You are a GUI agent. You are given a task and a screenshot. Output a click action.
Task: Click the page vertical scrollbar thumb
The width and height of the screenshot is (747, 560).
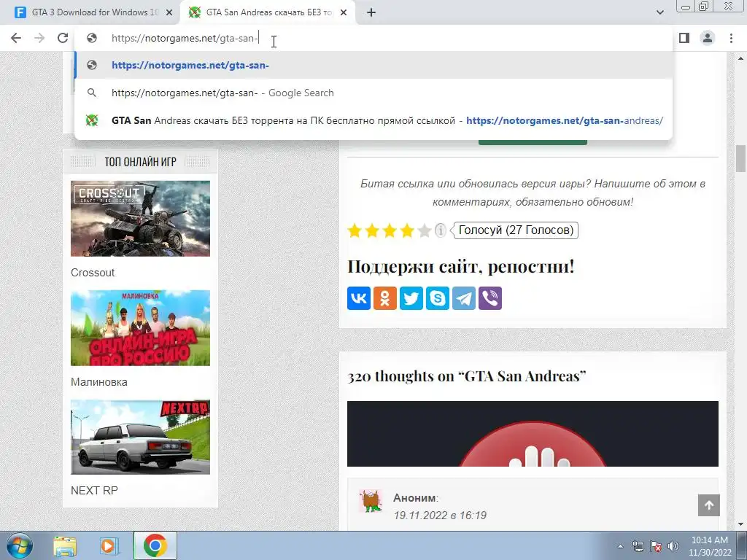[740, 158]
